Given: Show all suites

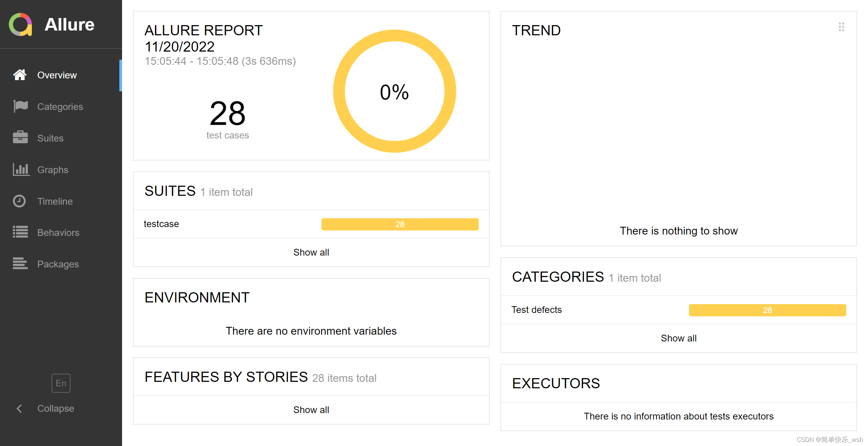Looking at the screenshot, I should 311,252.
